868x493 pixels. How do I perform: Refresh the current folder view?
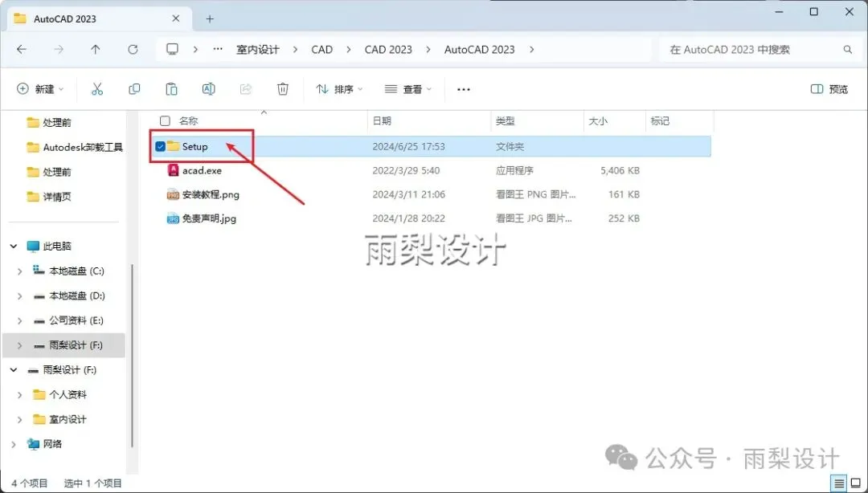[x=133, y=49]
